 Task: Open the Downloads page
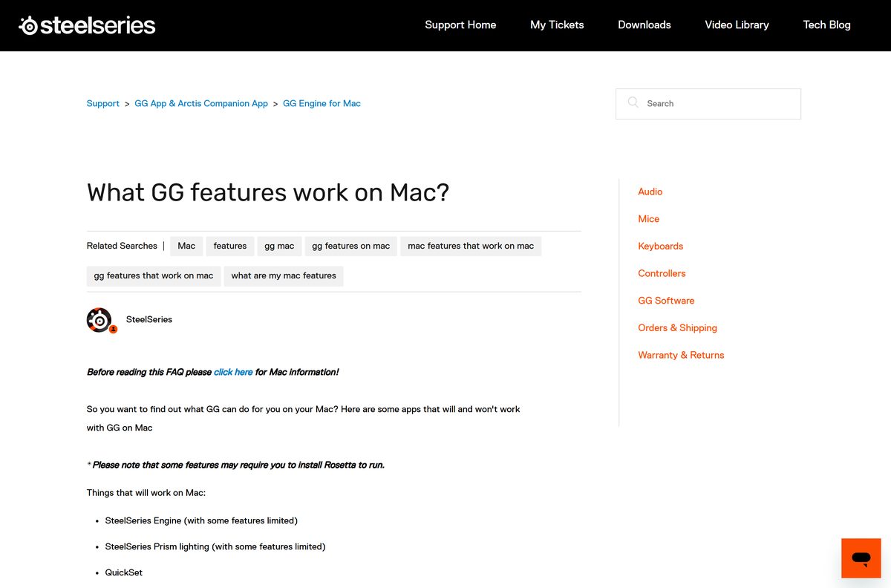[x=644, y=25]
